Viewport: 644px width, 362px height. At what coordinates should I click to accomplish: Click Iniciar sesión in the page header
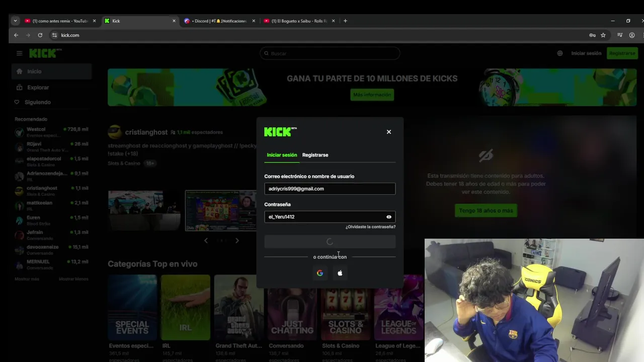click(x=586, y=53)
